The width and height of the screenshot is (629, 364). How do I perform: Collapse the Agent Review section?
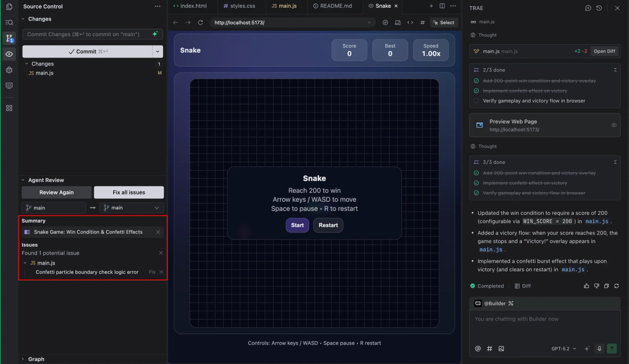[x=23, y=180]
